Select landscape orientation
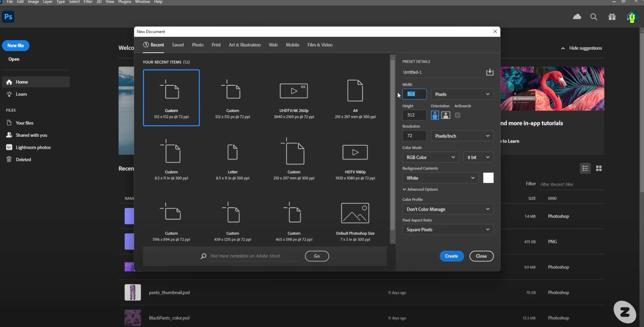Viewport: 644px width, 327px height. [x=446, y=115]
